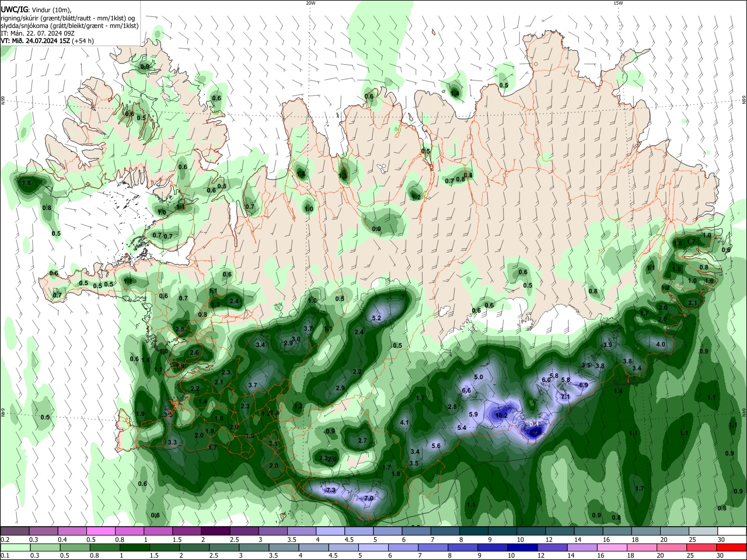Click the valid time VT: Mið. 24.07.2024 15Z

[x=47, y=41]
